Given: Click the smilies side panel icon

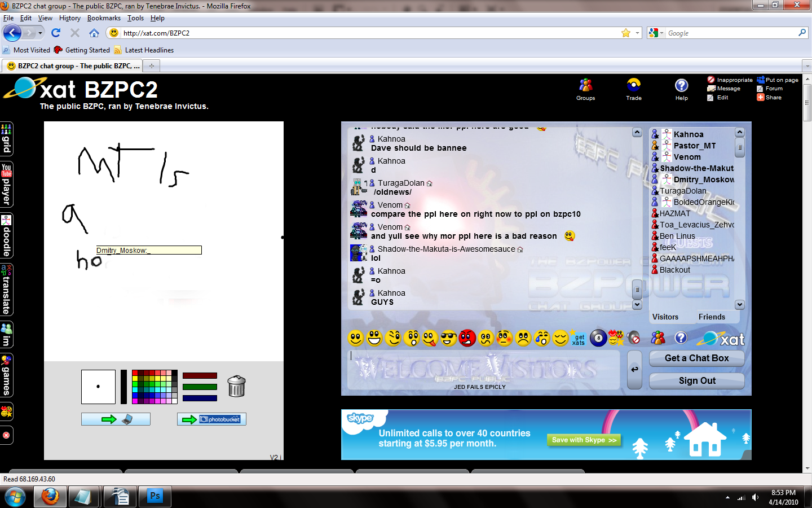Looking at the screenshot, I should point(6,412).
